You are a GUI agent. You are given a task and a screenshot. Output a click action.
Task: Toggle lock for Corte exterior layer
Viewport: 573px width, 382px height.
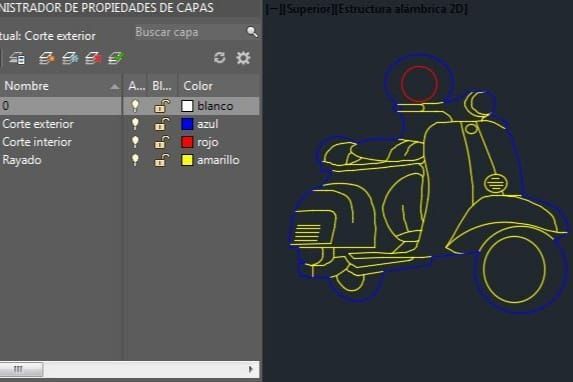(162, 124)
